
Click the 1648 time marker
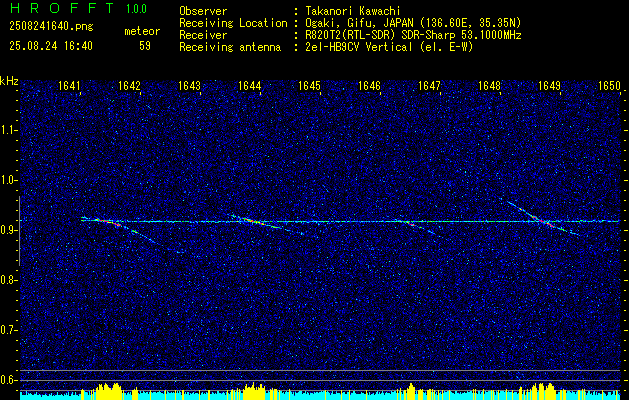[x=489, y=86]
